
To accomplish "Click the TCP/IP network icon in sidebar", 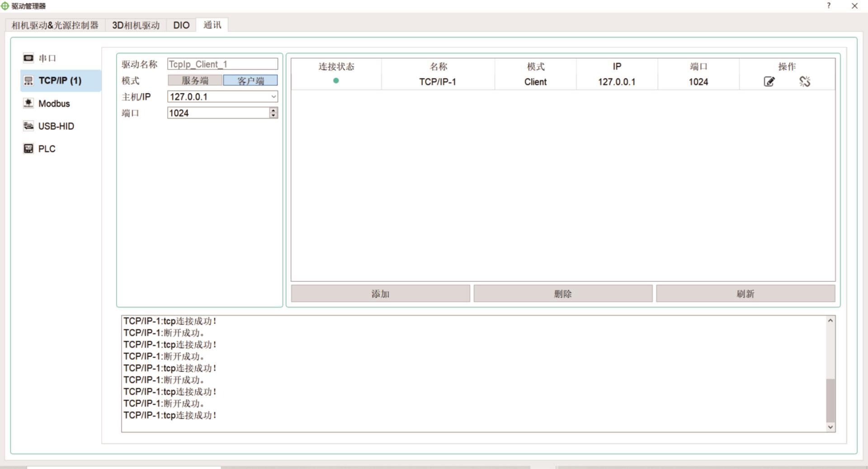I will pyautogui.click(x=28, y=81).
